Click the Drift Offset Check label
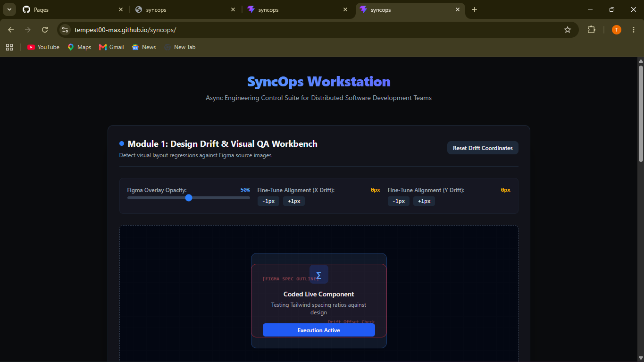 (x=351, y=322)
